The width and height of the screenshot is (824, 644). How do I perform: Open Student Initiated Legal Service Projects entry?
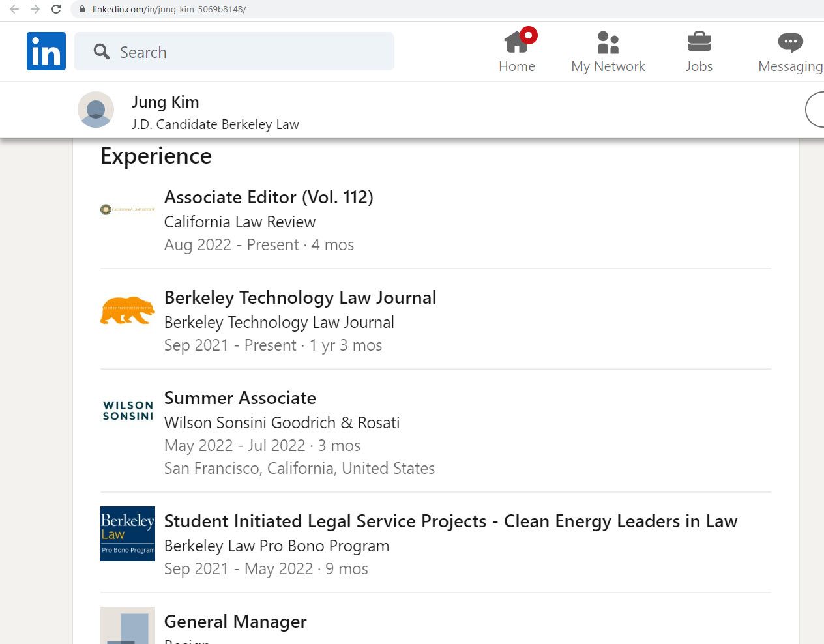click(x=450, y=521)
